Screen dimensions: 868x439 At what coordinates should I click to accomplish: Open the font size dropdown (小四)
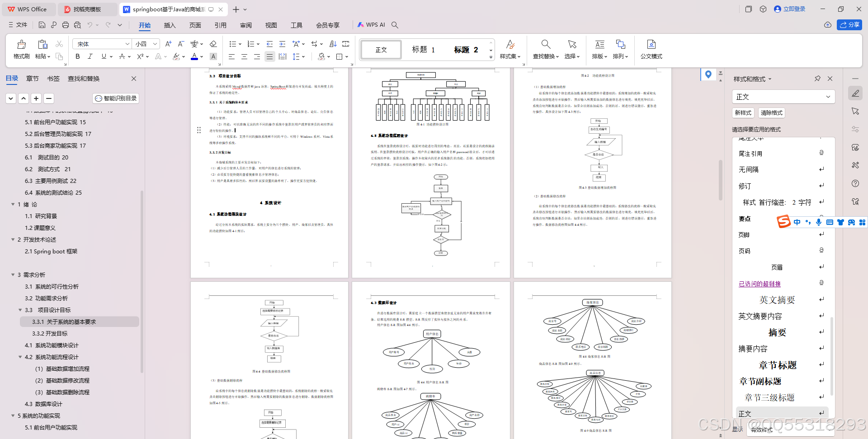(x=155, y=44)
